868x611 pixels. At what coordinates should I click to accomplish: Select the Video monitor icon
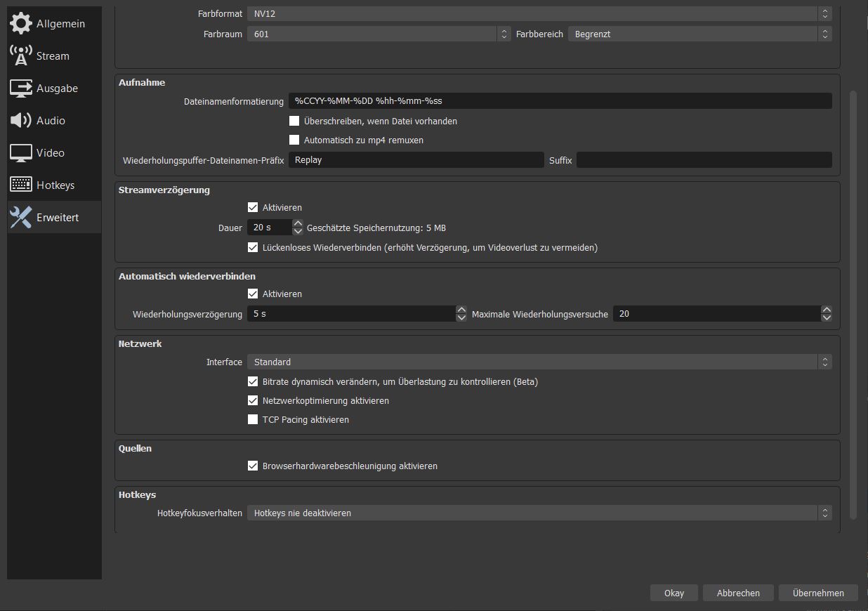(21, 152)
